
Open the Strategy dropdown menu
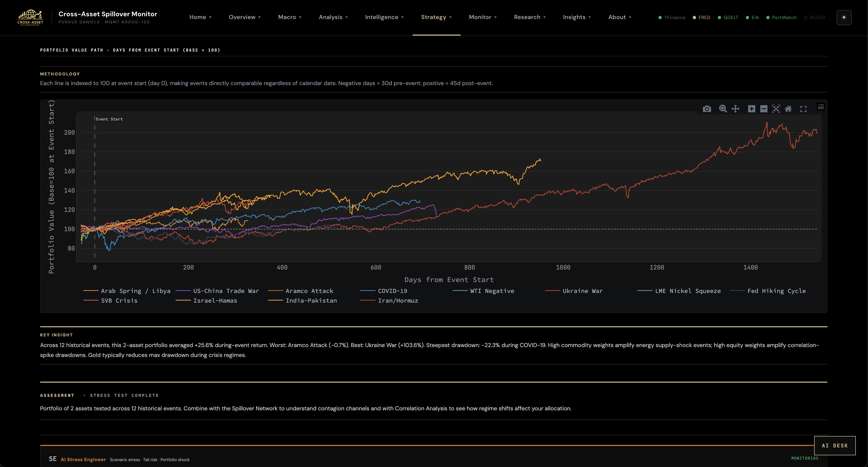click(436, 17)
